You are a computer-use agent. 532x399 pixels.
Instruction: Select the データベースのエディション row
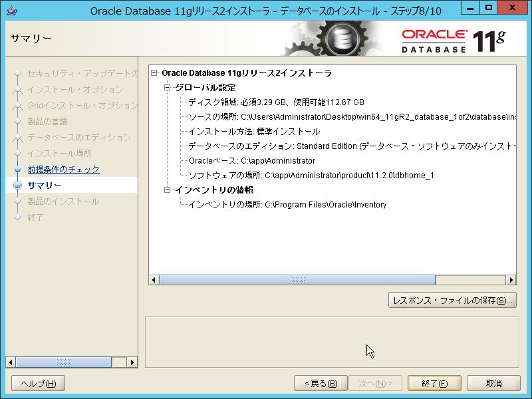coord(352,146)
